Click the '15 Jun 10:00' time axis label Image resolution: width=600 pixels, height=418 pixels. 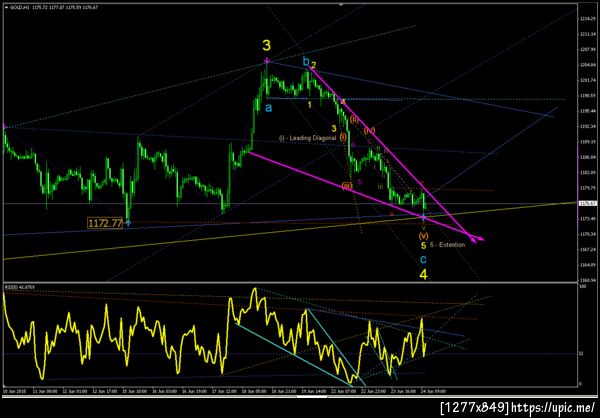click(134, 392)
